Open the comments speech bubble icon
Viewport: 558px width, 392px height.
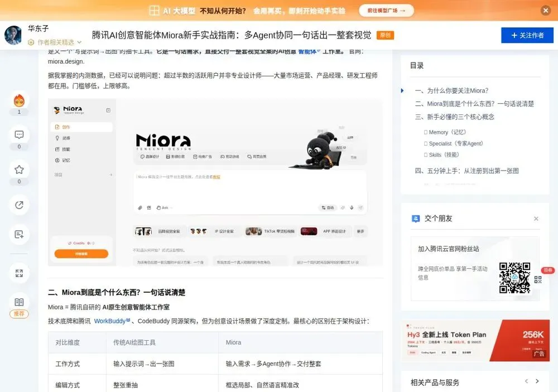19,135
